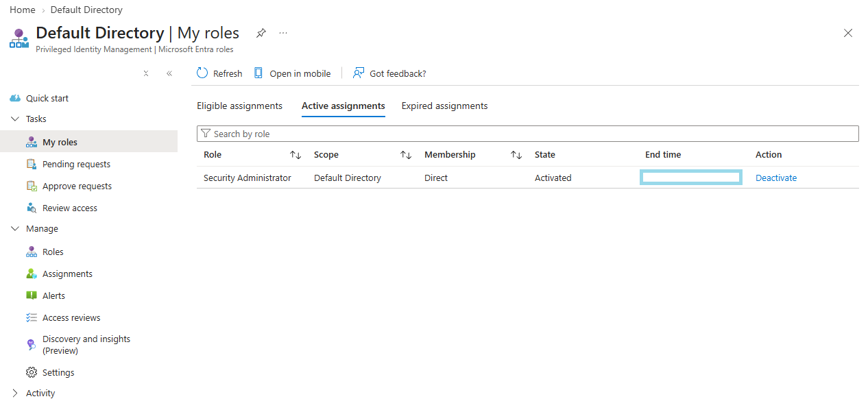Sort by Membership column arrows
This screenshot has height=412, width=868.
click(516, 155)
